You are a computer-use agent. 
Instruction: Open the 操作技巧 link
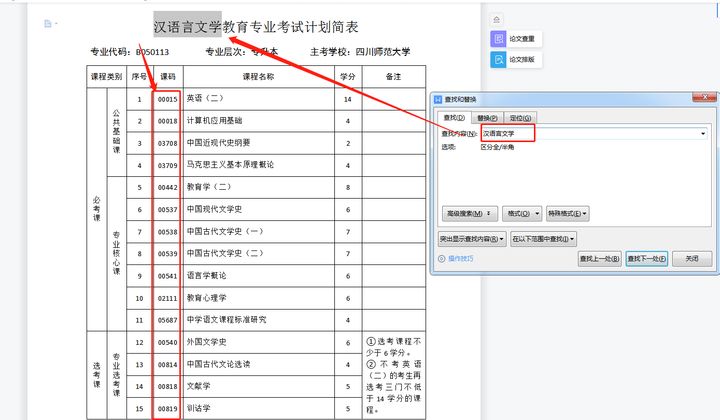[x=461, y=259]
